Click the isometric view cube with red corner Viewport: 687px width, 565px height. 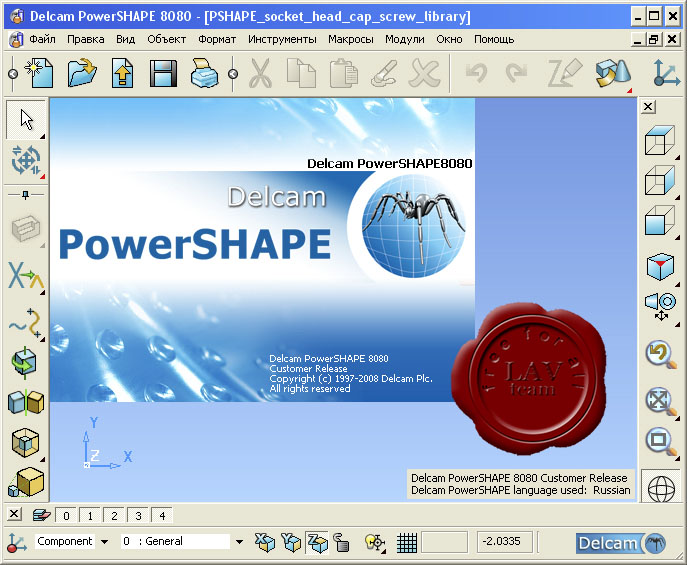(660, 267)
